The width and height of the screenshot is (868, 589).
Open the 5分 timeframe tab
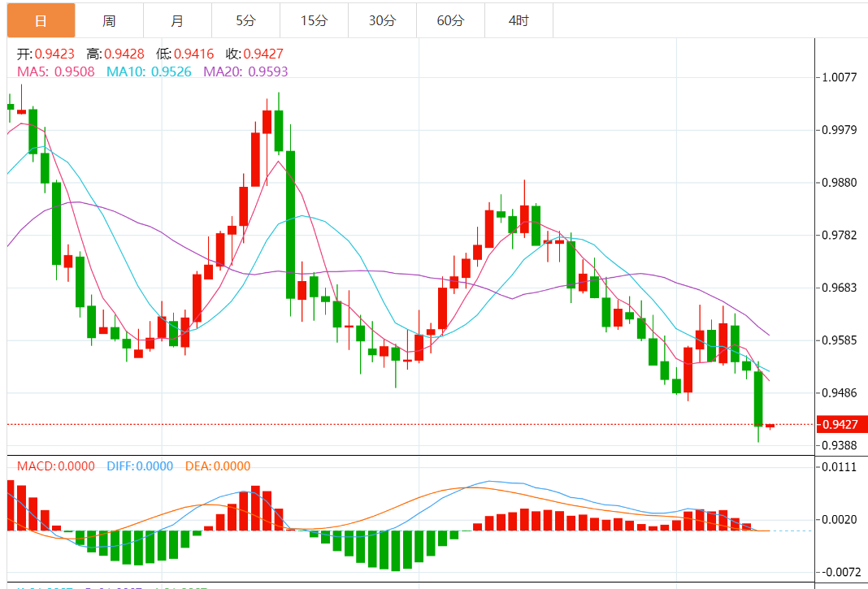[x=245, y=21]
